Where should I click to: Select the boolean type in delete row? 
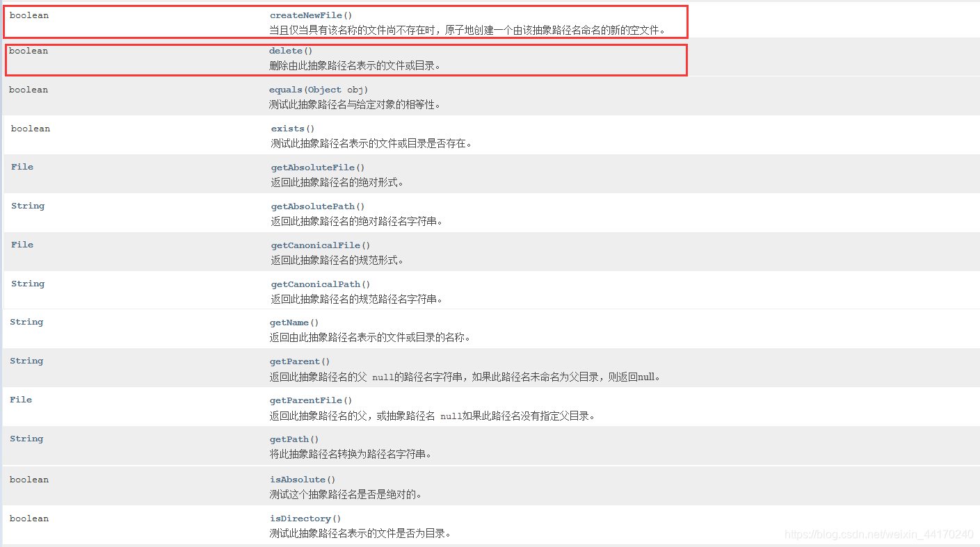(x=29, y=51)
